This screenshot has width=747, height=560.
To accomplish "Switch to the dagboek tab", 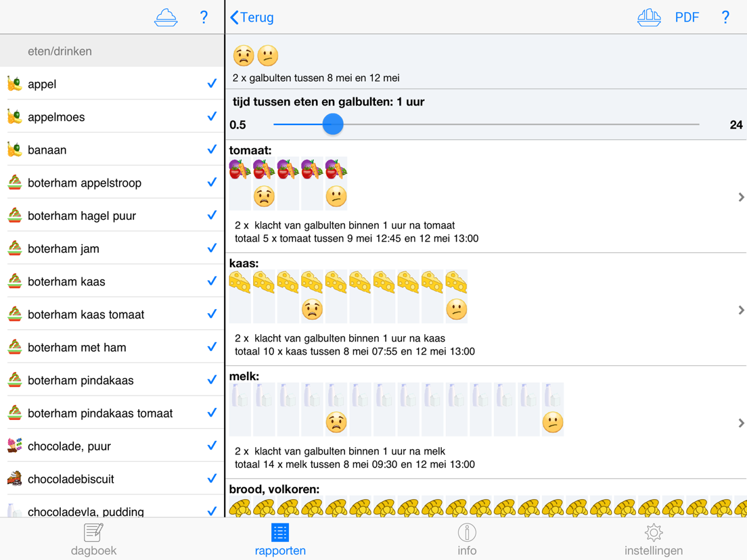I will [93, 540].
